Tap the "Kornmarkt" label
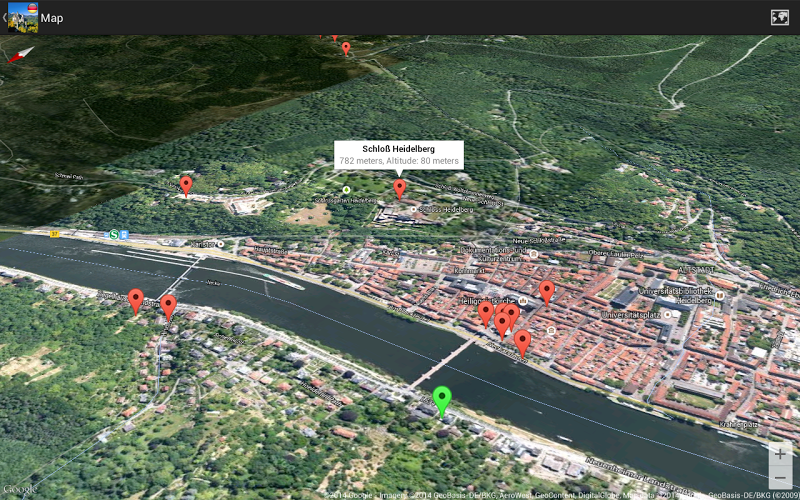800x500 pixels. [x=471, y=271]
